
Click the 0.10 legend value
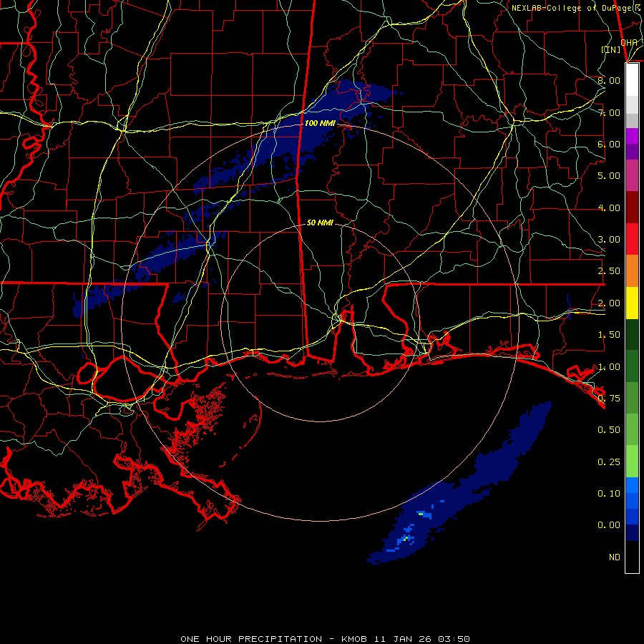(x=609, y=494)
